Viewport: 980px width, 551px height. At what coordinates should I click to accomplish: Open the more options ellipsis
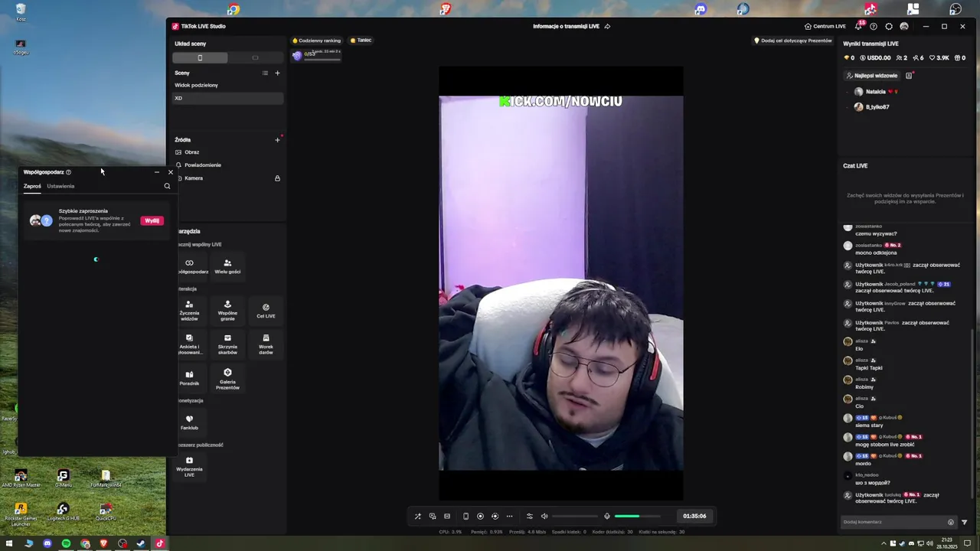coord(509,516)
